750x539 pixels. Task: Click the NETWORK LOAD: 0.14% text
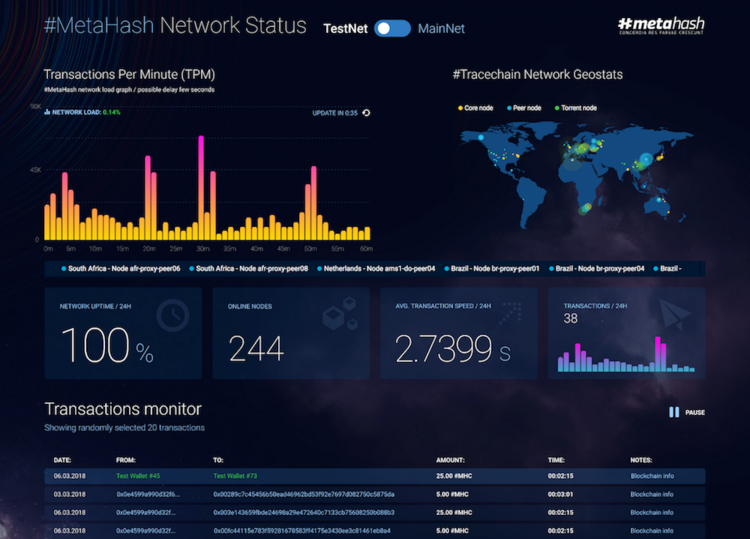[x=86, y=112]
